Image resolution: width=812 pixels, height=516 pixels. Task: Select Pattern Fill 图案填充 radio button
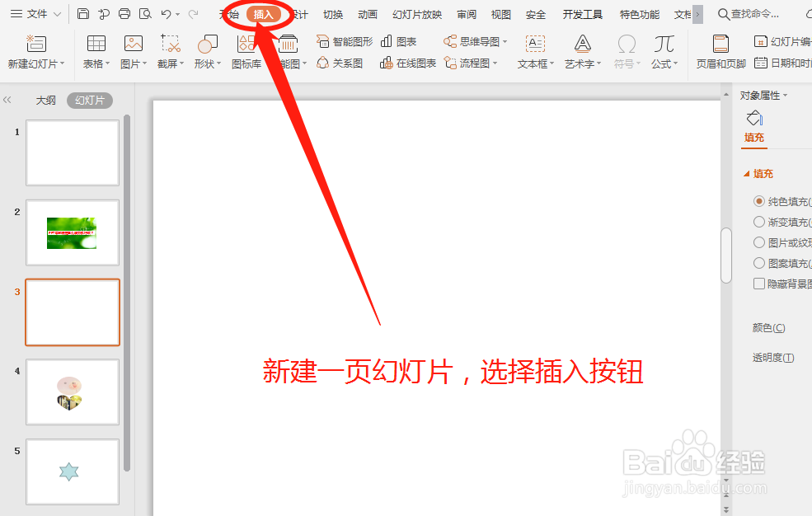point(759,263)
